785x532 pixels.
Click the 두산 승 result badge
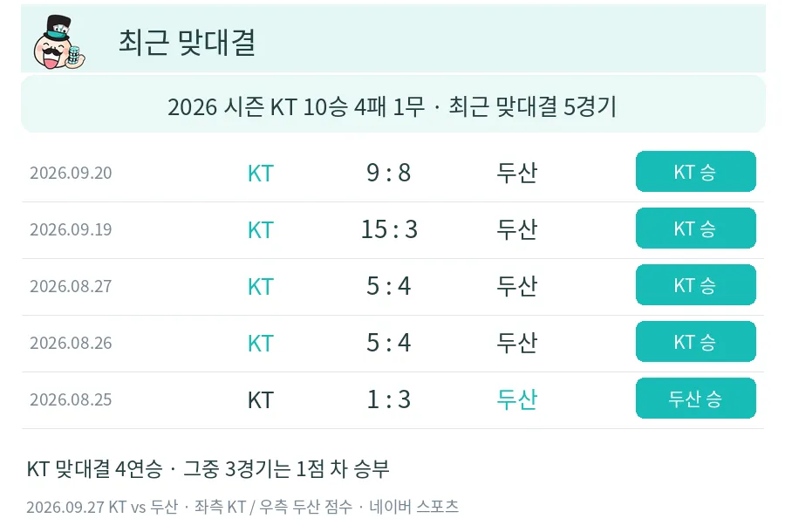coord(695,399)
